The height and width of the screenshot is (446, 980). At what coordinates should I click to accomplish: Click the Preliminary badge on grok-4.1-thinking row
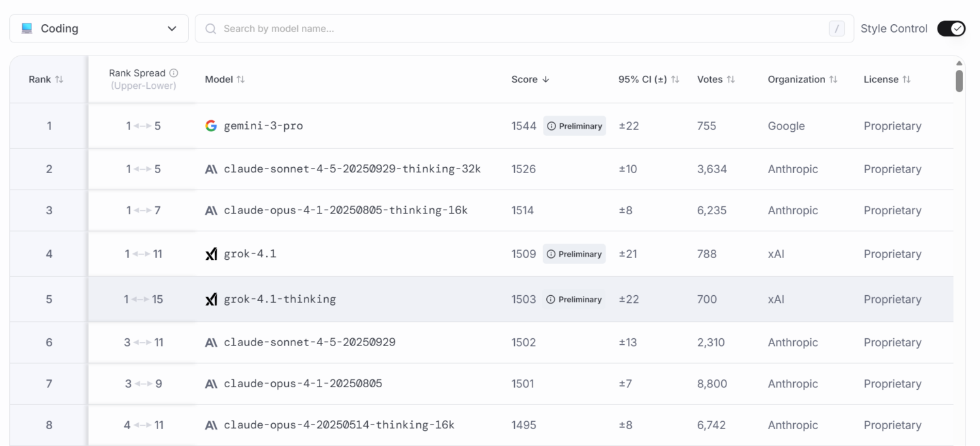point(574,299)
